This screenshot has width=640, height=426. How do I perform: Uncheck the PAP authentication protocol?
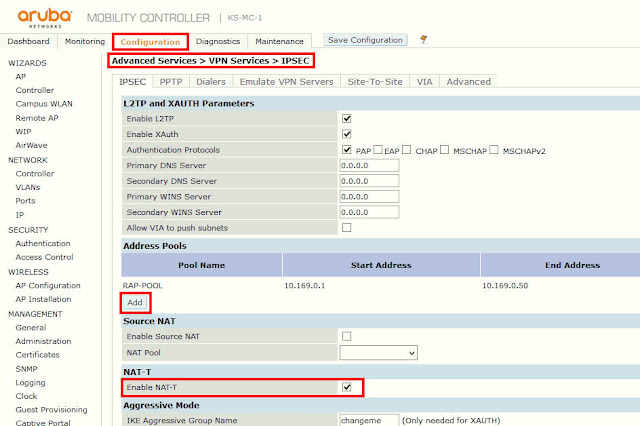click(x=347, y=149)
